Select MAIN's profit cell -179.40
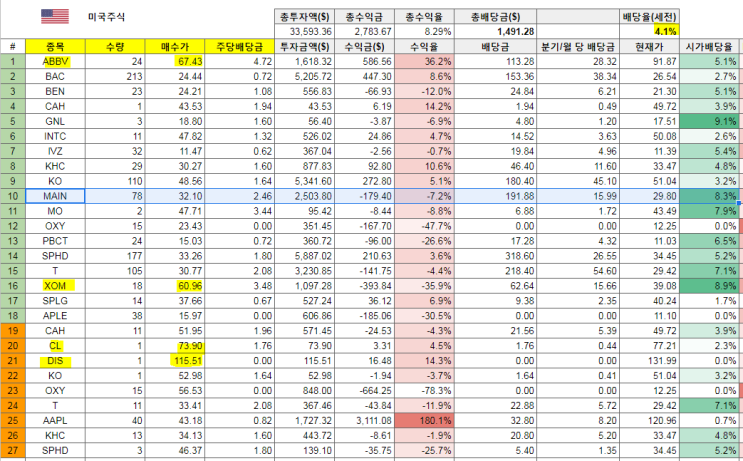The height and width of the screenshot is (461, 743). pyautogui.click(x=364, y=196)
